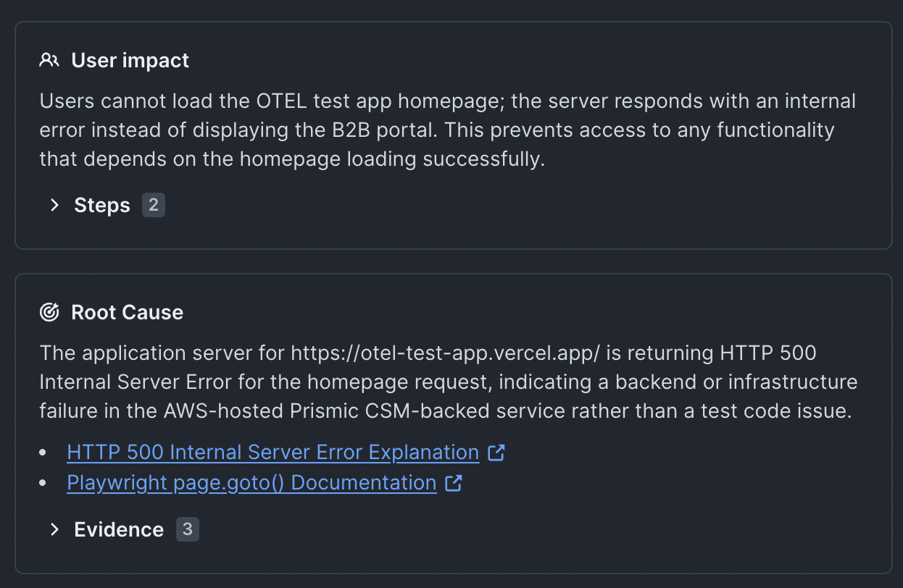Click the Root Cause heading

[127, 312]
